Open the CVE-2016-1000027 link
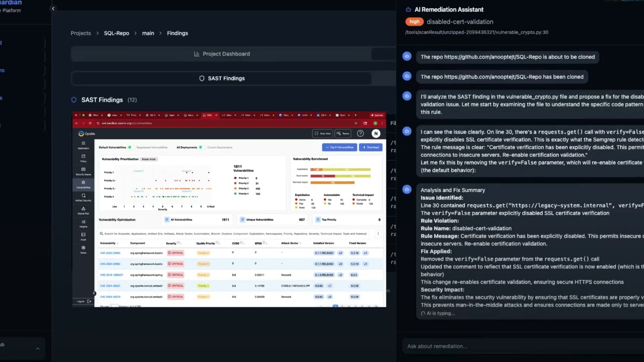 [x=111, y=275]
